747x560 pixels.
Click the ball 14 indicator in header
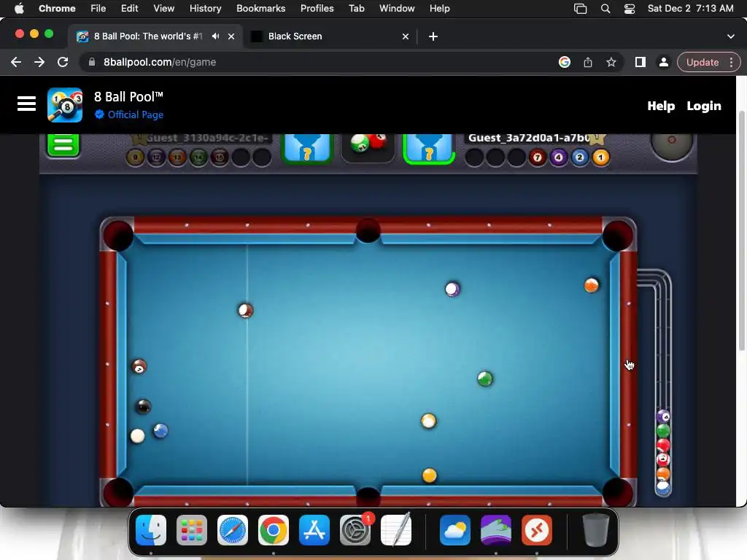tap(198, 157)
